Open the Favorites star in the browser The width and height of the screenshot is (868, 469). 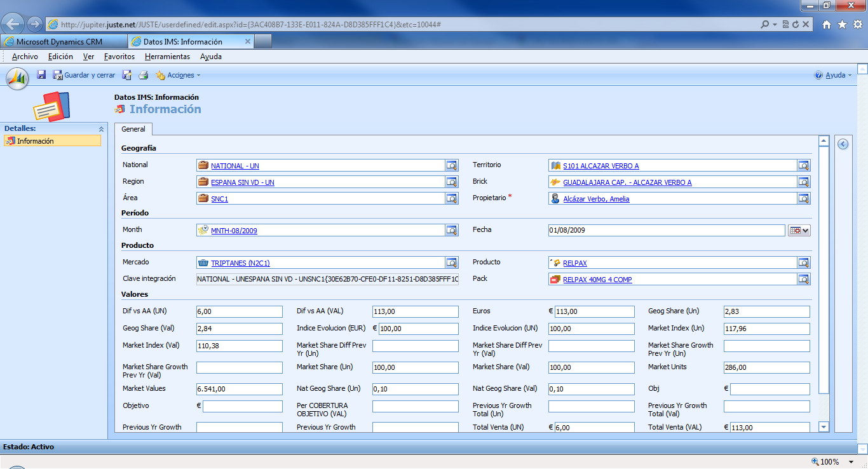(x=842, y=24)
